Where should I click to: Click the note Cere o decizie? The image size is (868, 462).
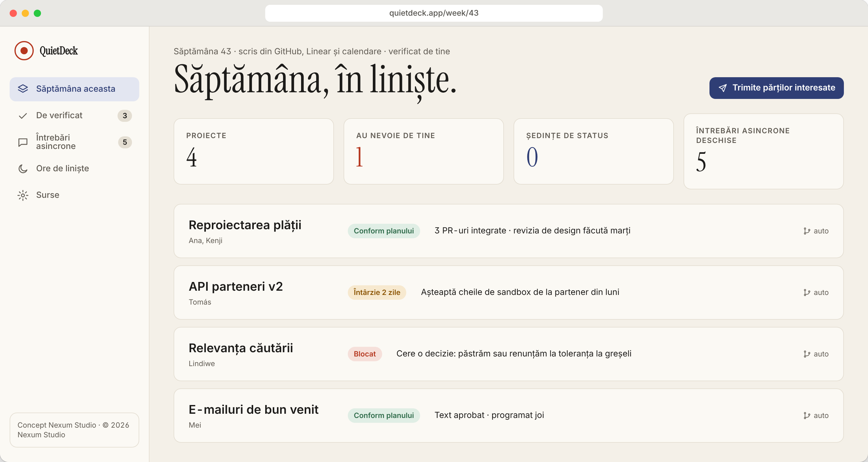coord(514,354)
